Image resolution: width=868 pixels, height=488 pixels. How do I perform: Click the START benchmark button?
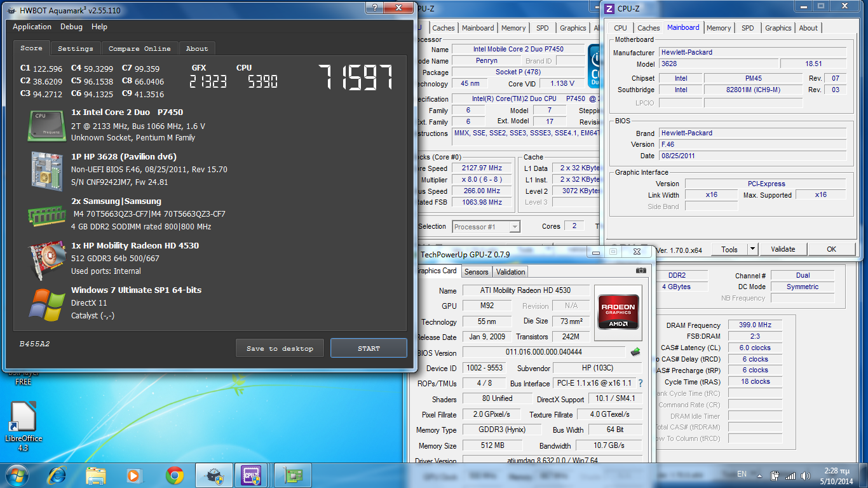369,348
